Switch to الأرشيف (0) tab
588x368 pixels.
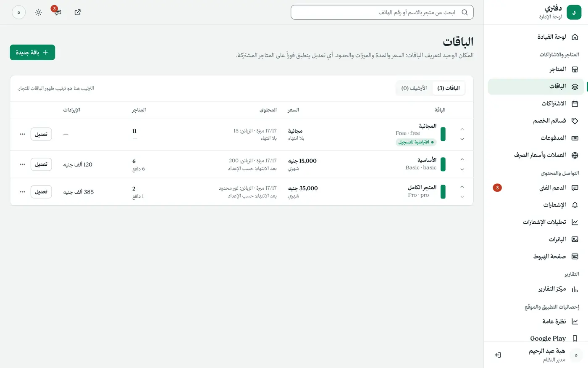[414, 88]
